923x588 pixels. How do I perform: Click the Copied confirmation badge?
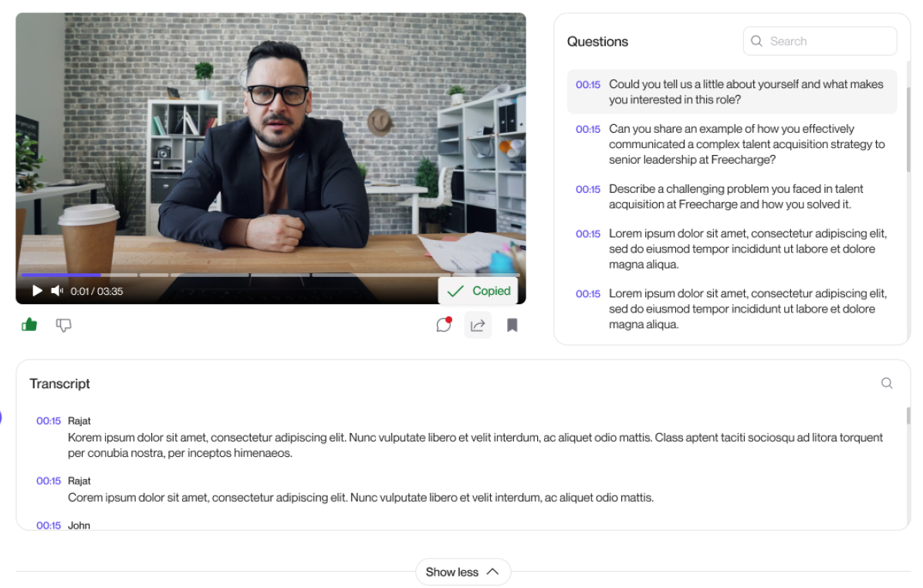(478, 291)
